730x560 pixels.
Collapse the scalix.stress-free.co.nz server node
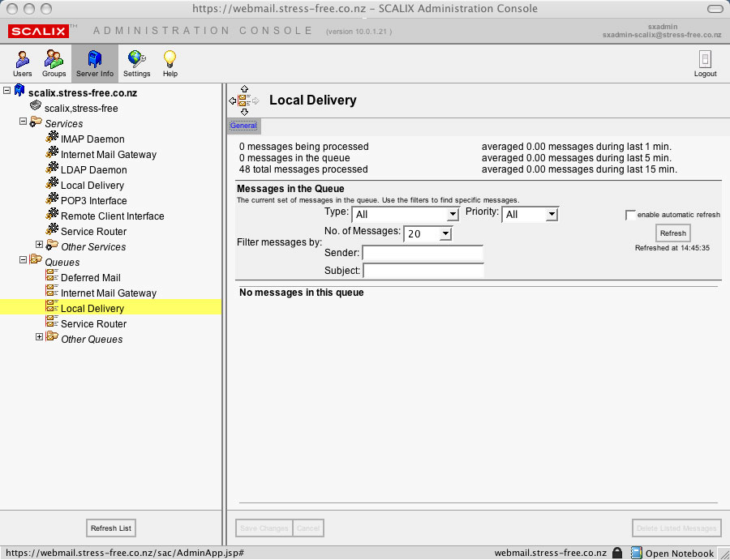pos(7,90)
